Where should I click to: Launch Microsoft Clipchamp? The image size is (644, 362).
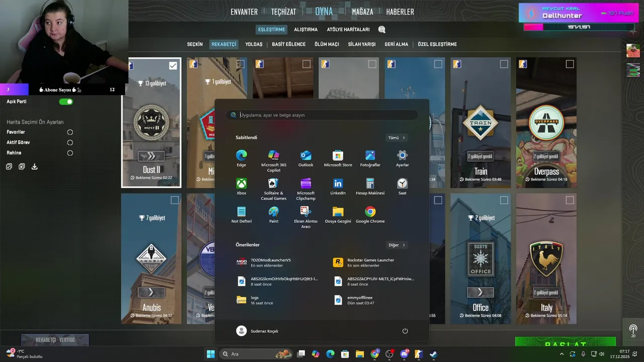pyautogui.click(x=306, y=189)
